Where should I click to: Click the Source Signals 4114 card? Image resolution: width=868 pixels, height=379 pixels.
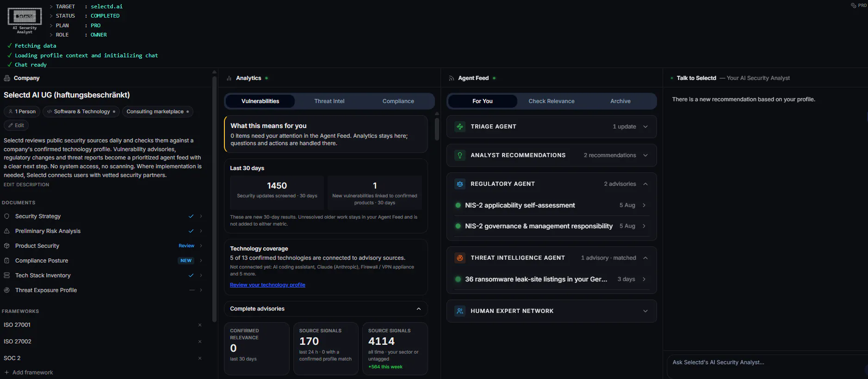tap(395, 348)
